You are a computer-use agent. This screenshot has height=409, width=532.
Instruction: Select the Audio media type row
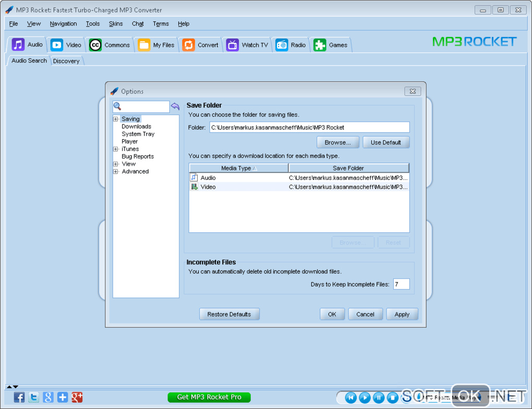point(299,178)
